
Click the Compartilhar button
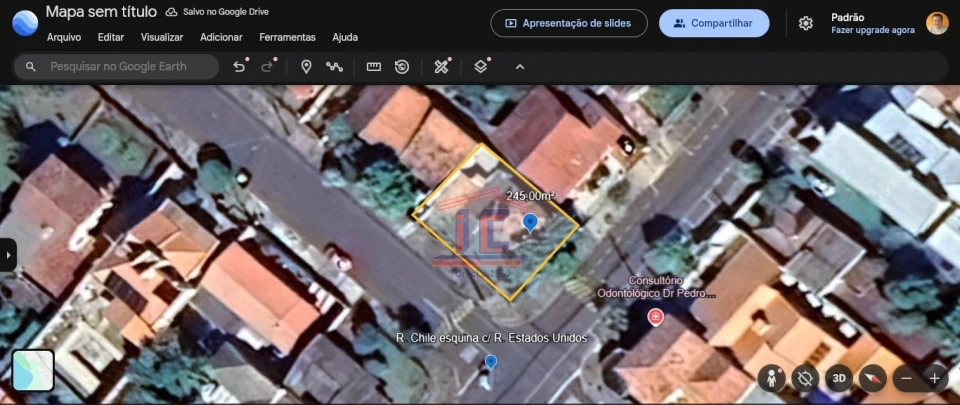click(713, 23)
